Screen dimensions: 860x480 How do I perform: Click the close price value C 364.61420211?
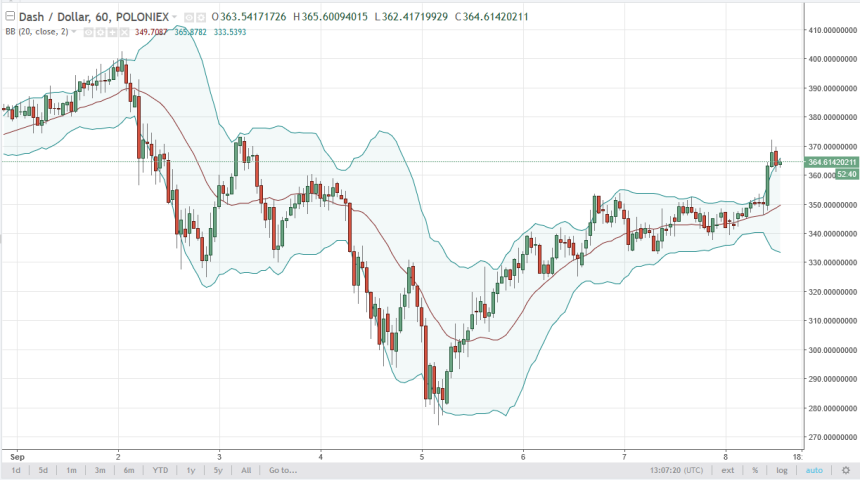coord(491,17)
